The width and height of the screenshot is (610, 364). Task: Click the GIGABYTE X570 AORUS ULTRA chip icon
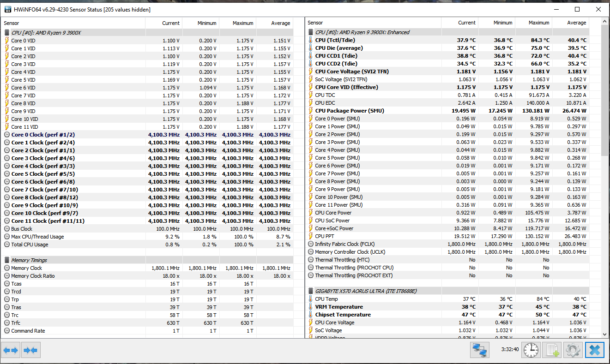[310, 291]
